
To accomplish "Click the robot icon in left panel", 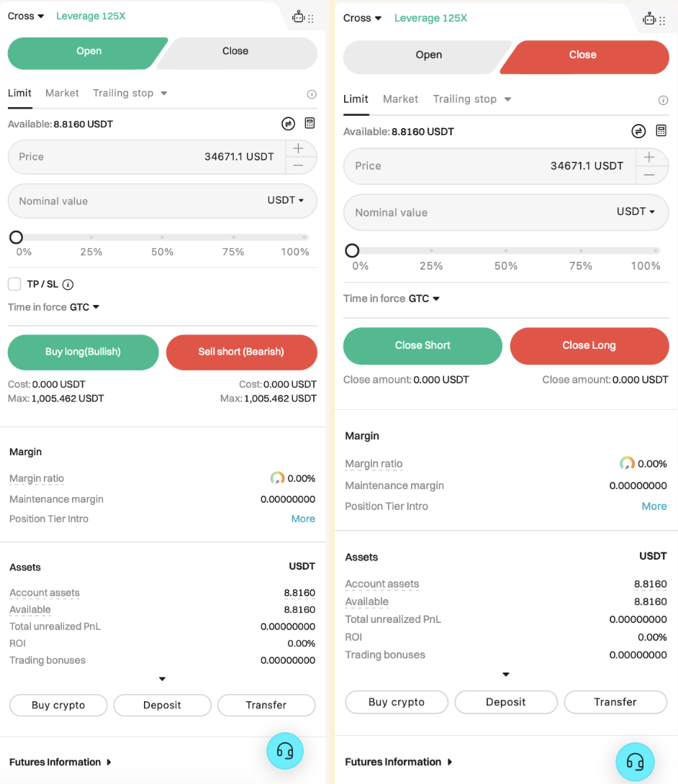I will coord(299,17).
